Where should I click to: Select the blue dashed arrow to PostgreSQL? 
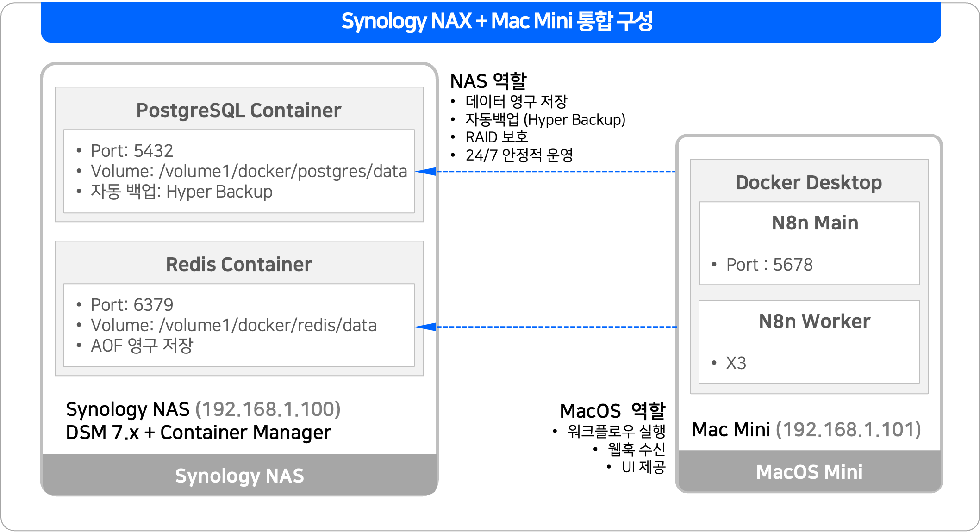[546, 171]
